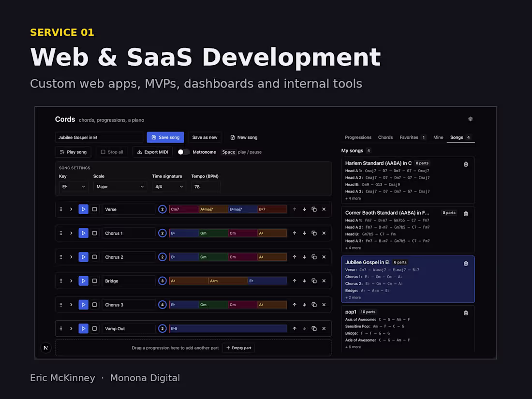Switch to the Mine tab

(x=438, y=137)
